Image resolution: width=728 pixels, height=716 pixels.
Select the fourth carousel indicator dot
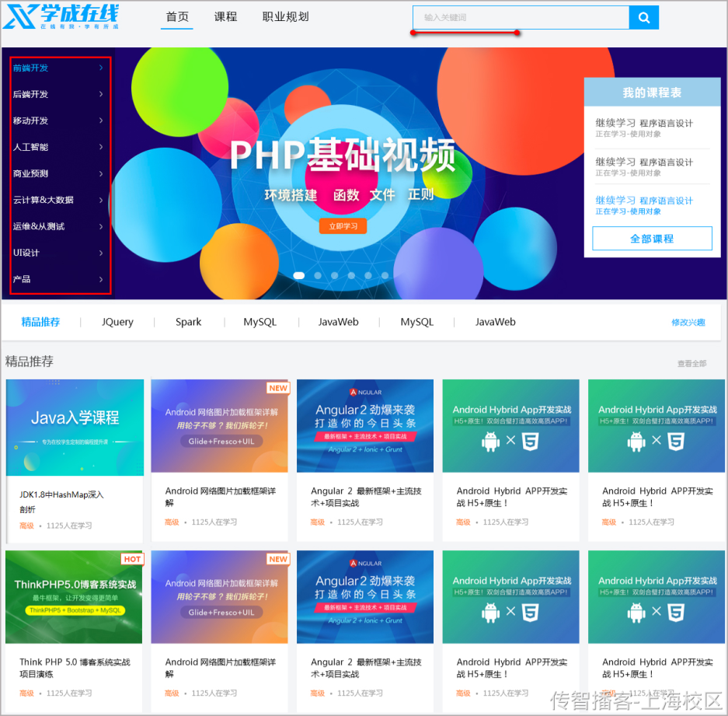coord(351,275)
